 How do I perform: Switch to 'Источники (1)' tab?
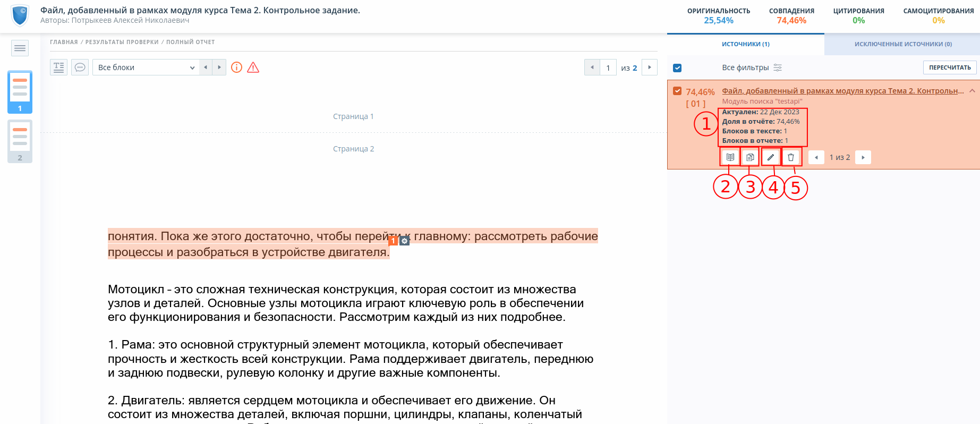tap(746, 44)
